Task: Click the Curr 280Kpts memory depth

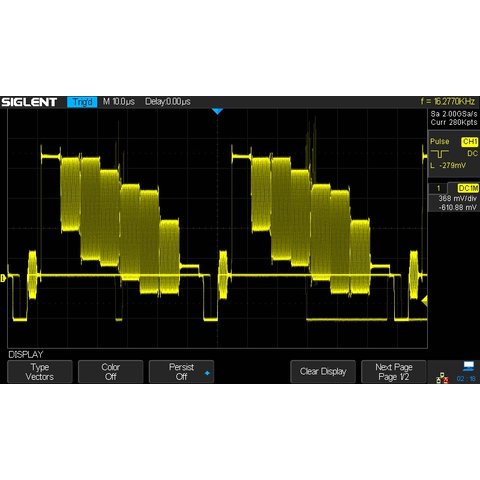Action: [454, 122]
